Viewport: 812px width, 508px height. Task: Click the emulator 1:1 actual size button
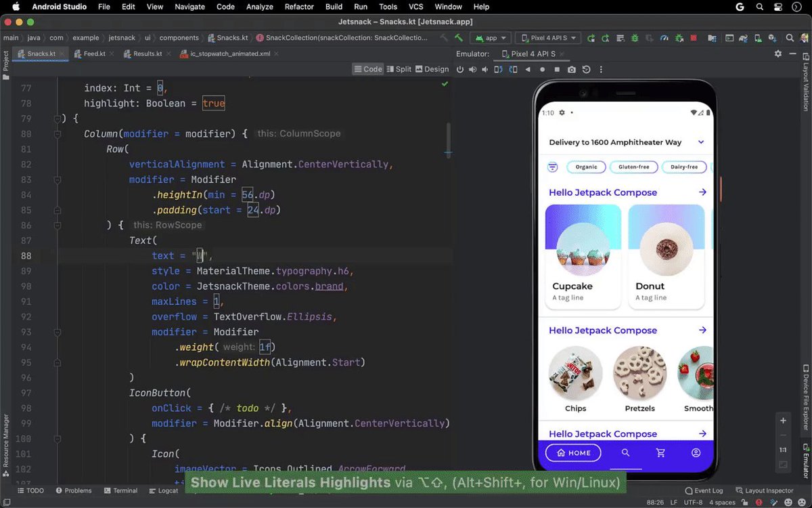pos(783,450)
